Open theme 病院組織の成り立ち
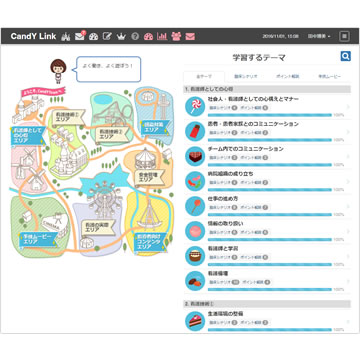Image resolution: width=360 pixels, height=360 pixels. tap(230, 174)
